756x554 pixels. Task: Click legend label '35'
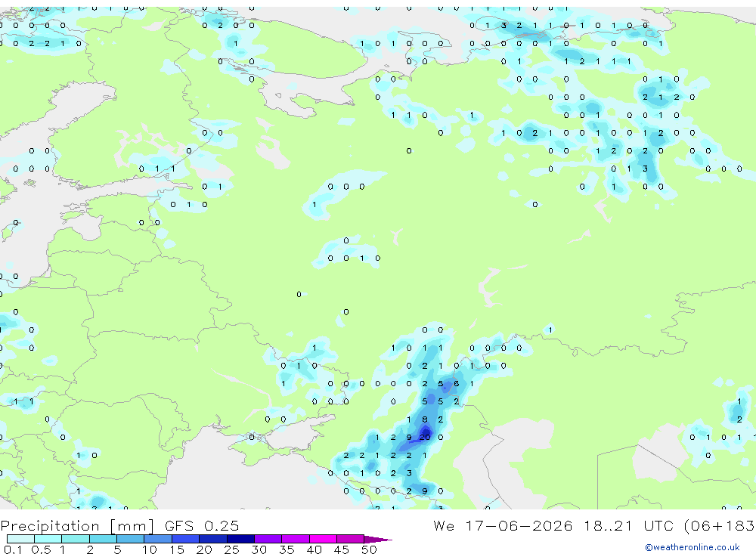(287, 549)
